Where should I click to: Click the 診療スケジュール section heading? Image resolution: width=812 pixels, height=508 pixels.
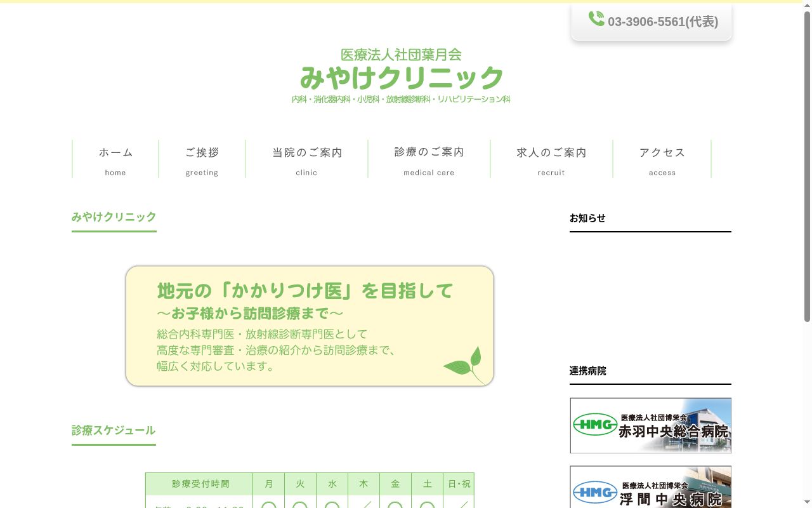(x=114, y=430)
